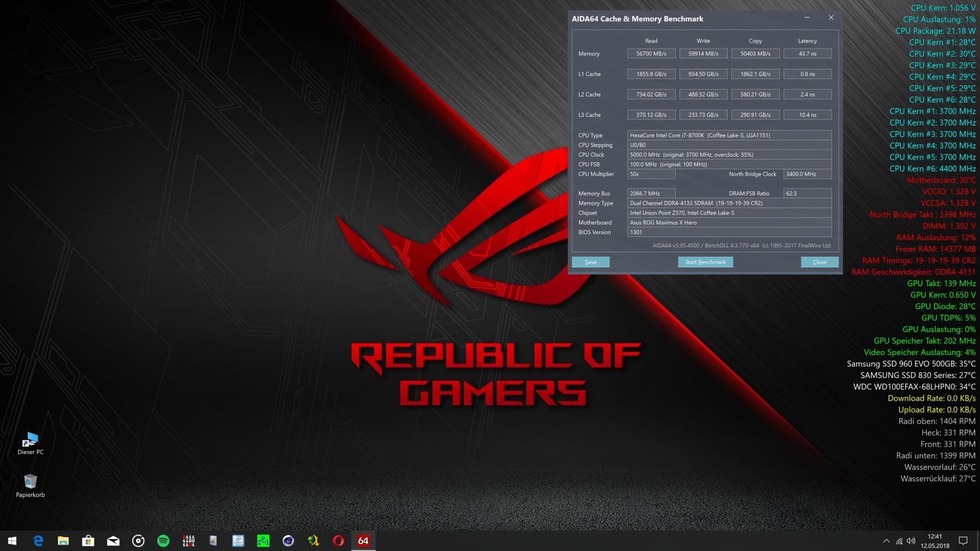Screen dimensions: 980x551
Task: Open the Mail app in taskbar
Action: pyautogui.click(x=113, y=541)
